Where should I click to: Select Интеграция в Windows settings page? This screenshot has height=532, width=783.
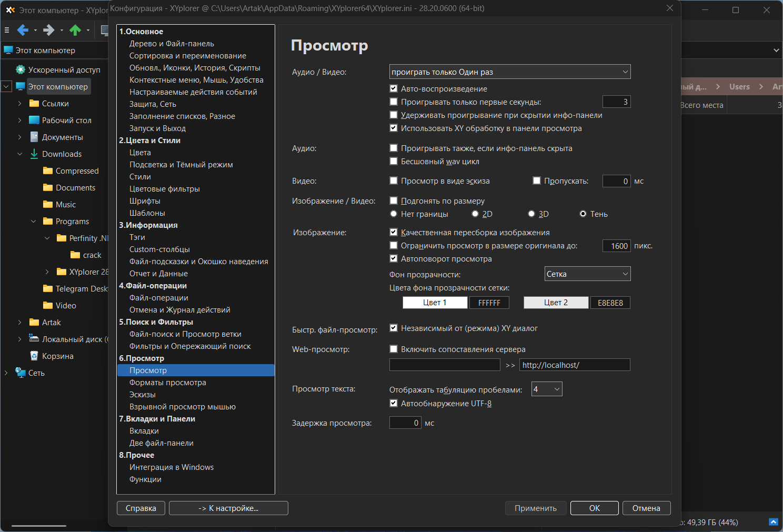(x=172, y=467)
